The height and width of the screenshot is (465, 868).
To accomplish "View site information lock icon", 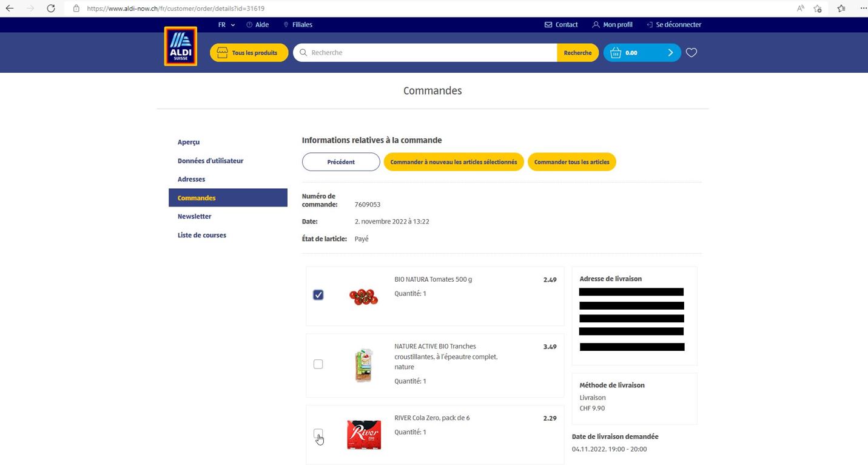I will (x=76, y=8).
